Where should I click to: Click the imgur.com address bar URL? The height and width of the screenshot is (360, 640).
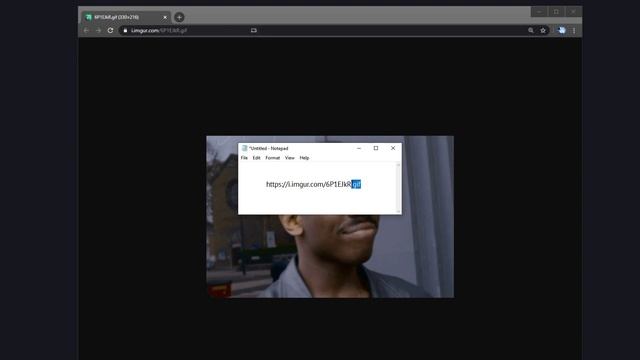[x=159, y=30]
